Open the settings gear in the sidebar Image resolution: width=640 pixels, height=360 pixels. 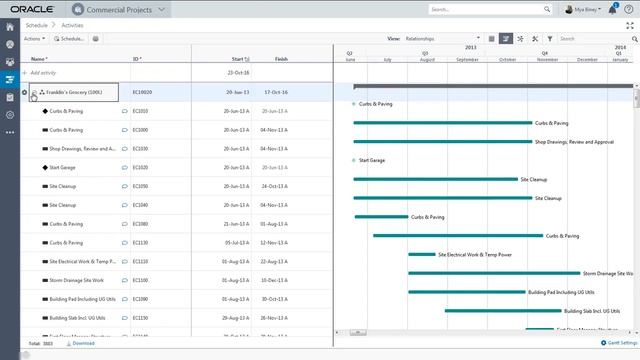coord(10,115)
